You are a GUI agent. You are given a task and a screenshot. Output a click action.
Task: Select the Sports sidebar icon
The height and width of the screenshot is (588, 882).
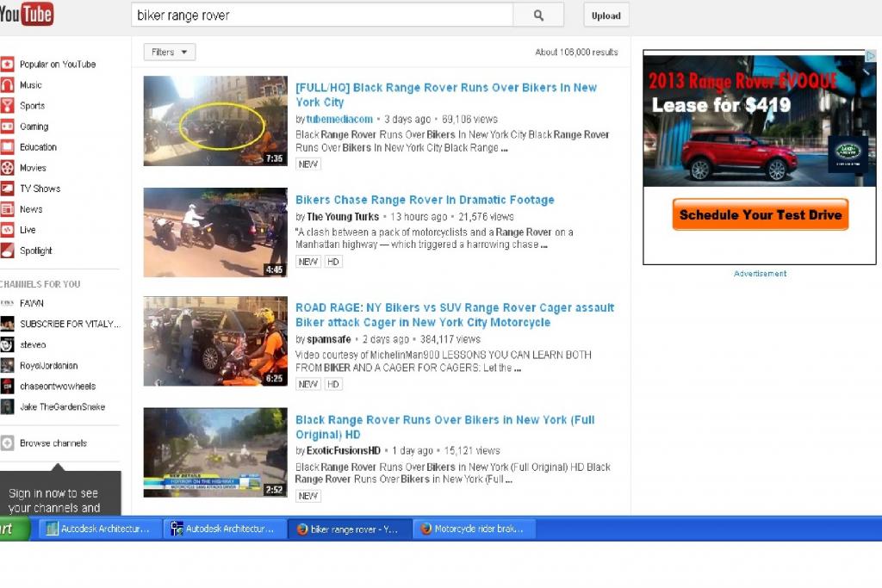7,106
